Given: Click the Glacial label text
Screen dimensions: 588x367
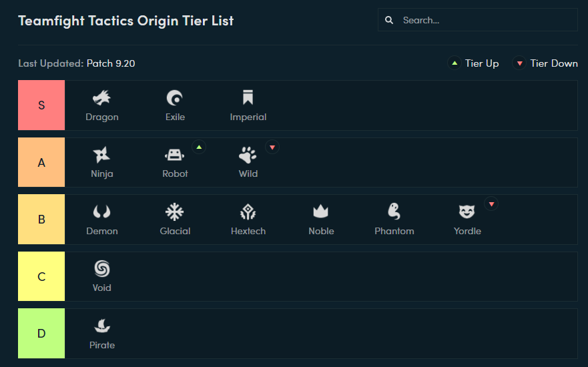Looking at the screenshot, I should [x=175, y=232].
